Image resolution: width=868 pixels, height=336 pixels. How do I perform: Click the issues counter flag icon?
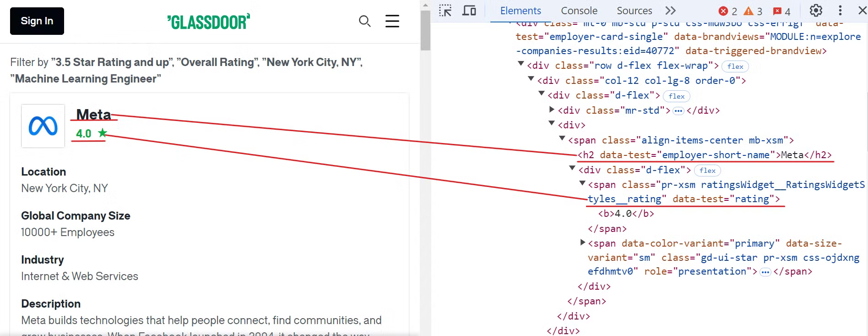point(777,11)
